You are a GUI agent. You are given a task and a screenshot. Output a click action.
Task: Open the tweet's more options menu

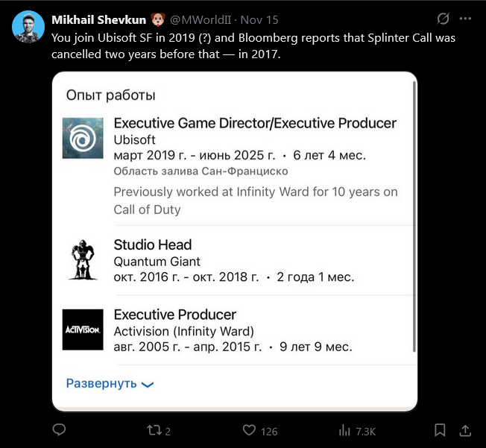pyautogui.click(x=466, y=18)
